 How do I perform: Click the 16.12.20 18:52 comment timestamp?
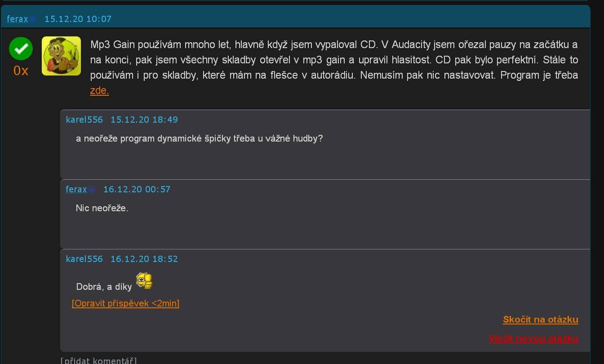pos(144,259)
